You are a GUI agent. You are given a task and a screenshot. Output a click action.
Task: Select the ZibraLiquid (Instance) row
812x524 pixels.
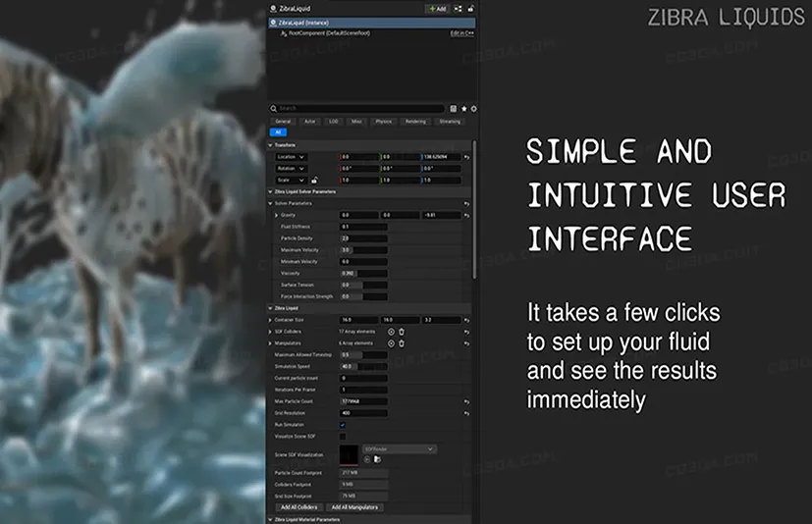(372, 23)
